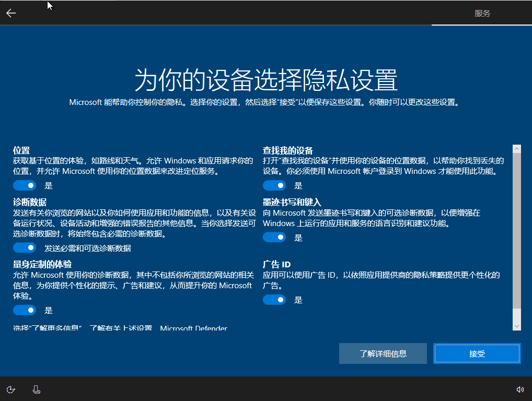This screenshot has width=532, height=401.
Task: Click the scrollbar thumb in settings list
Action: [517, 230]
